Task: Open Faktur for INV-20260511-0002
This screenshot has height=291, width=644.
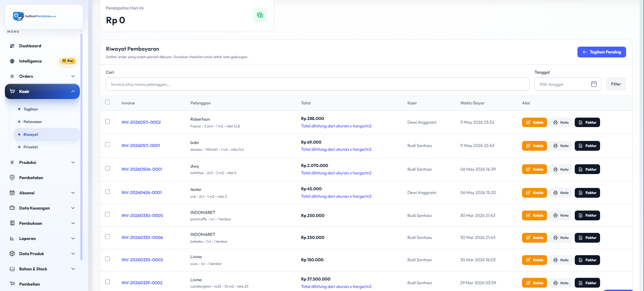Action: [x=587, y=122]
